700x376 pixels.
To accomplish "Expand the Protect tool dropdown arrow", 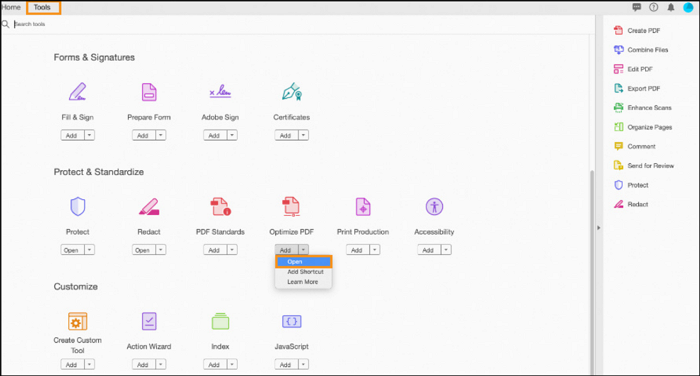I will [x=89, y=250].
